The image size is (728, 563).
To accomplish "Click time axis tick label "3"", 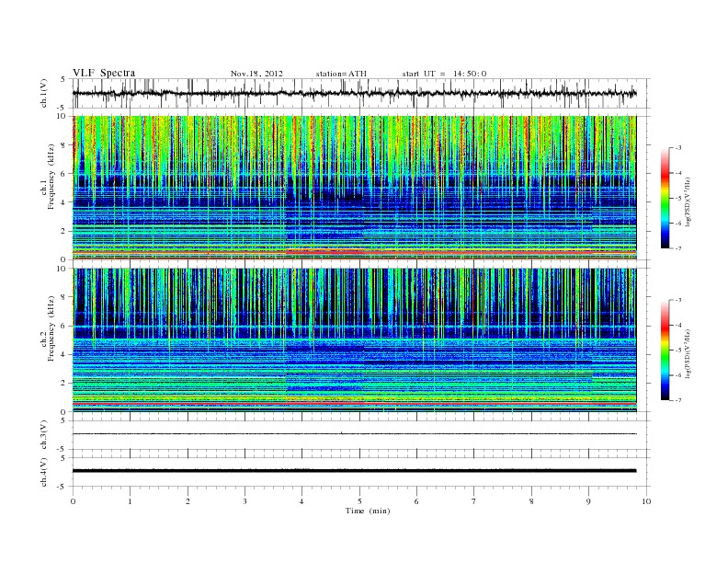I will point(245,501).
